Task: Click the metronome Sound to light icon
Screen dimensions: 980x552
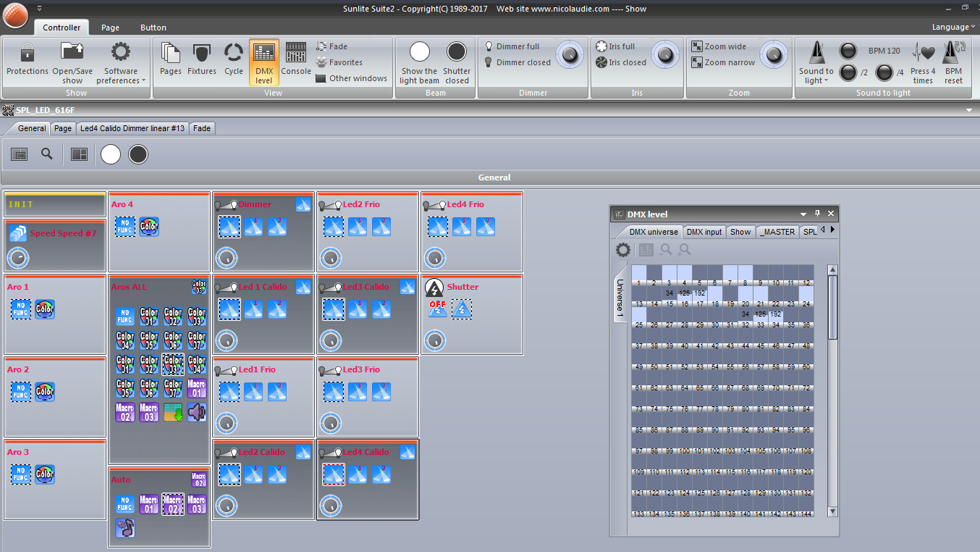Action: coord(816,52)
